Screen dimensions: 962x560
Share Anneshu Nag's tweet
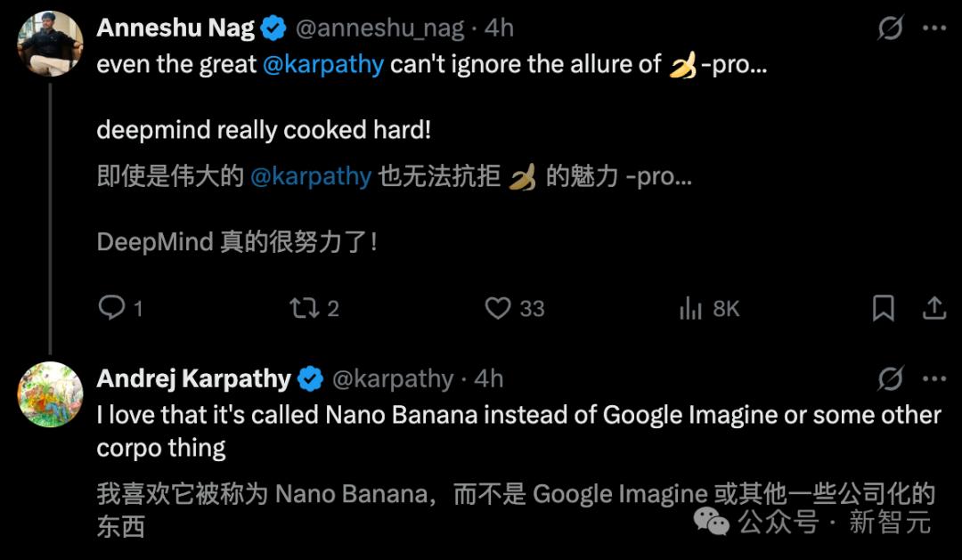point(936,307)
